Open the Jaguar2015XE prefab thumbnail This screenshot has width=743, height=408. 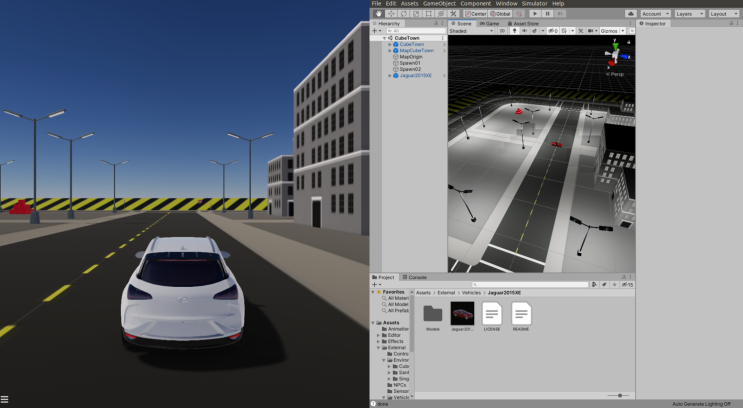tap(462, 313)
